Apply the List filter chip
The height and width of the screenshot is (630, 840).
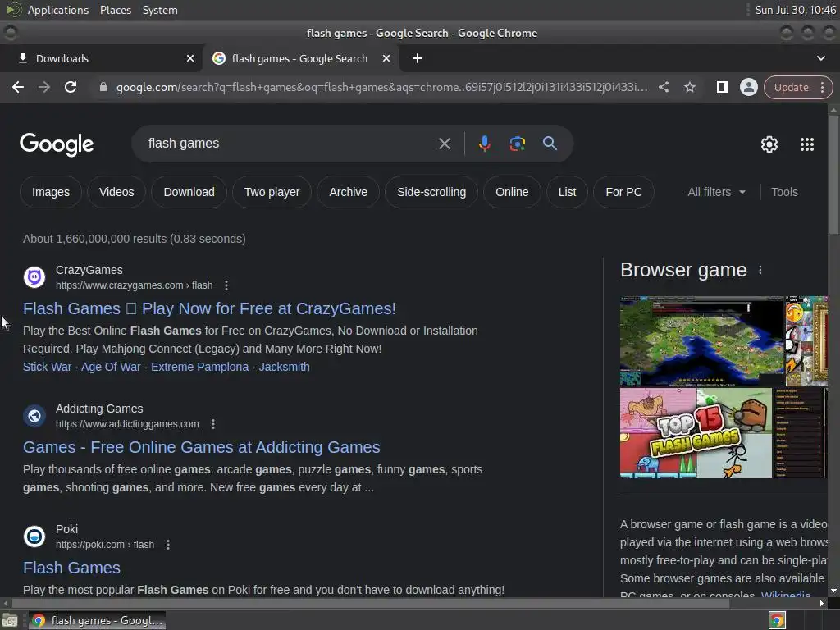567,192
